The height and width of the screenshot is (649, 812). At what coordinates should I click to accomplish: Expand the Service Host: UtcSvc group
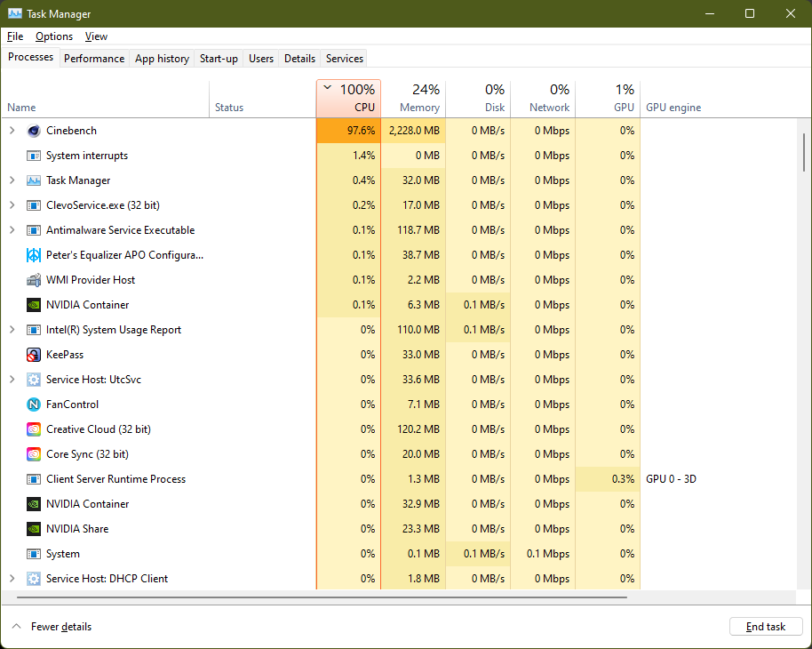click(12, 380)
